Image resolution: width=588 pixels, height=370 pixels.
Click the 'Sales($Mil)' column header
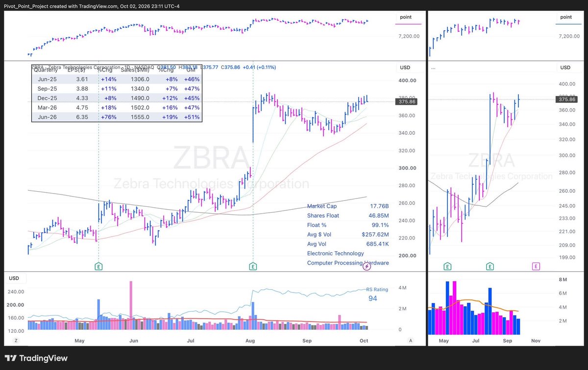(135, 69)
